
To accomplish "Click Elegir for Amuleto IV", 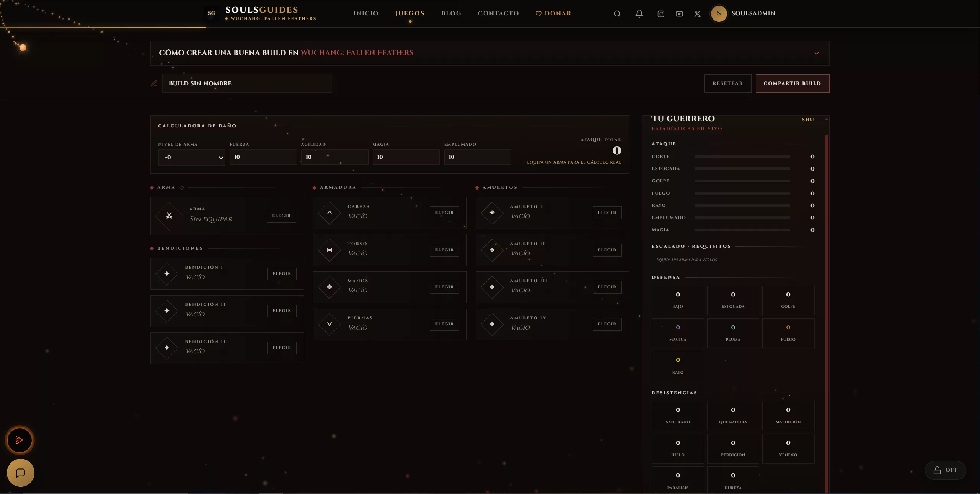I will click(x=607, y=324).
